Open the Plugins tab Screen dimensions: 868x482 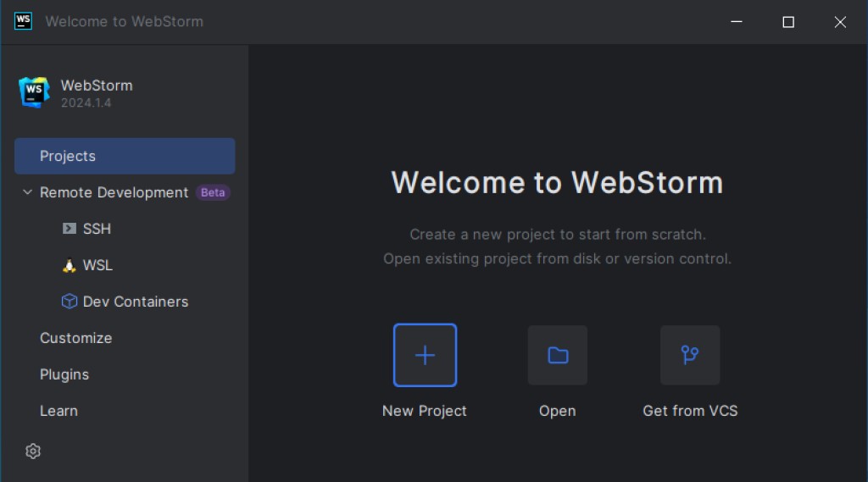coord(64,374)
